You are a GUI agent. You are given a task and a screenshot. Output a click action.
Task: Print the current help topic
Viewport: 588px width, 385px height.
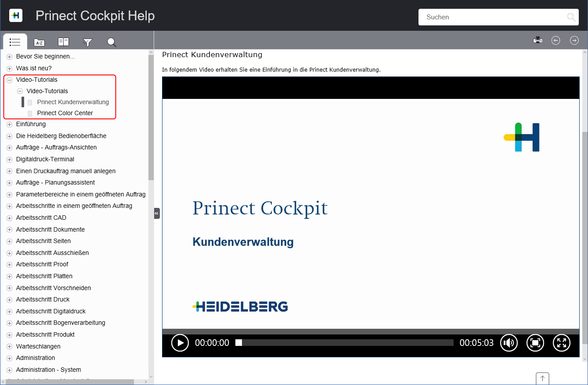(537, 40)
